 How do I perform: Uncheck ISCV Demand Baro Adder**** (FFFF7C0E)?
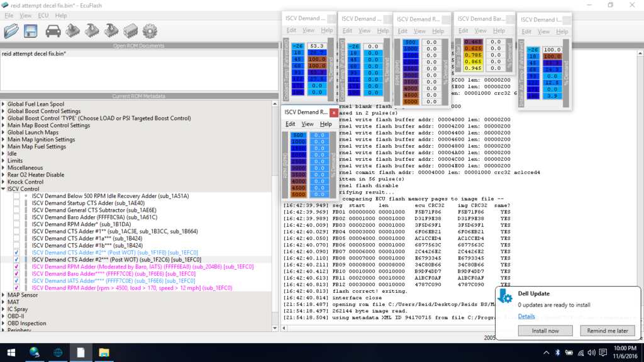(x=16, y=274)
